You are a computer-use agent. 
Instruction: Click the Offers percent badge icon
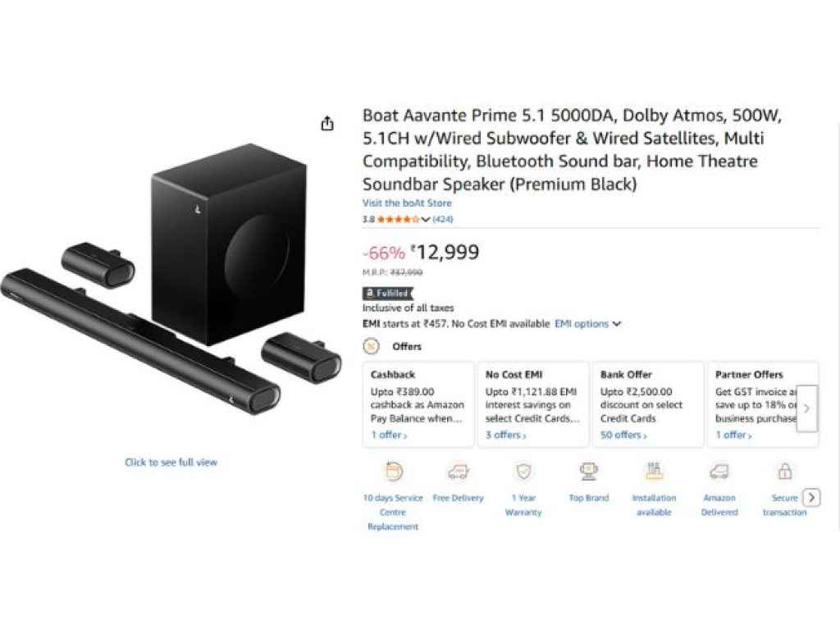click(372, 346)
